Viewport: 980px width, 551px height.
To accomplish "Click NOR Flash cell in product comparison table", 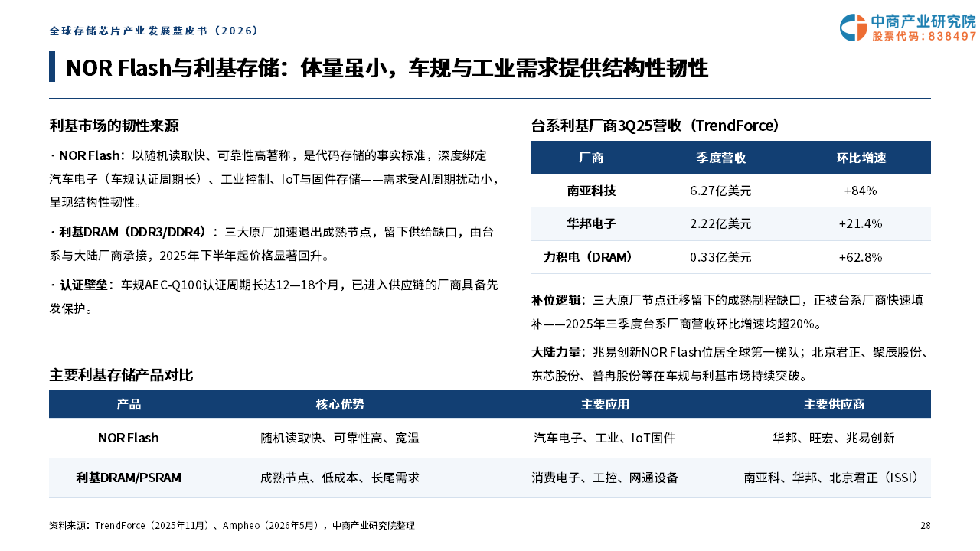I will pyautogui.click(x=129, y=438).
